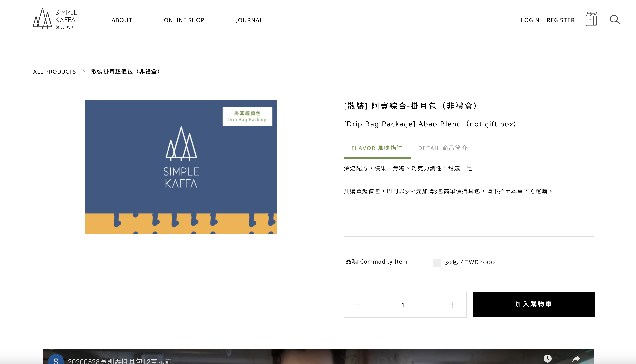Click the 加入購物車 button
The width and height of the screenshot is (636, 364).
click(x=534, y=304)
